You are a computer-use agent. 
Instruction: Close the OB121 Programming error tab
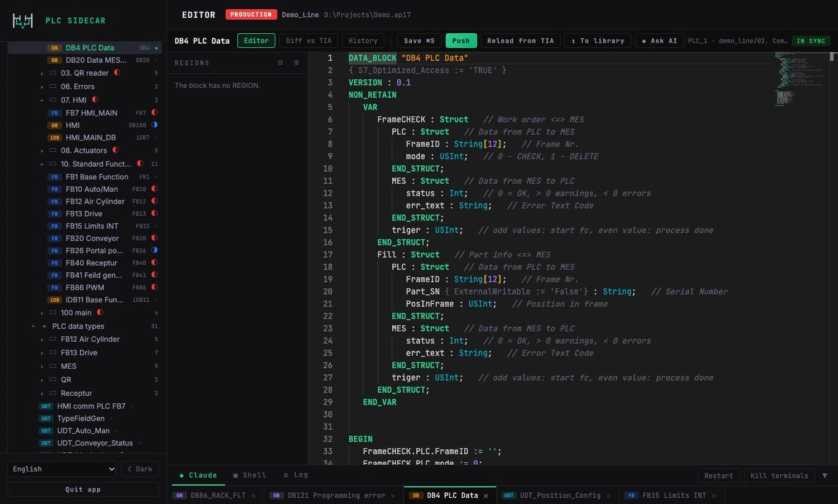coord(393,495)
